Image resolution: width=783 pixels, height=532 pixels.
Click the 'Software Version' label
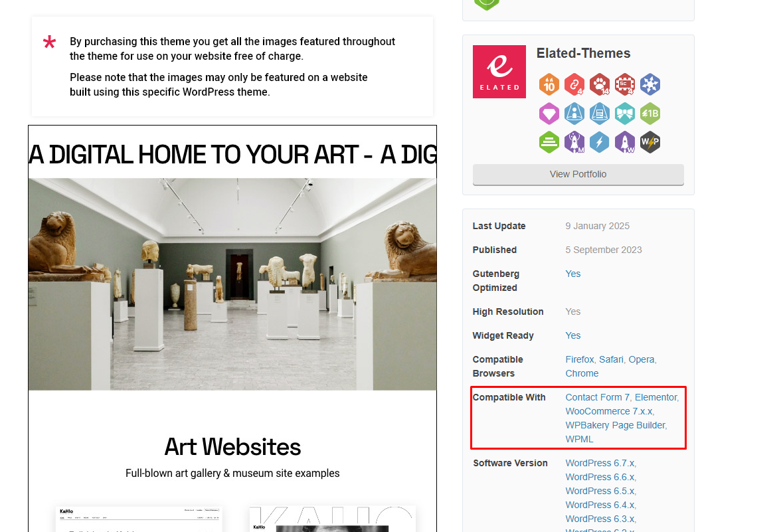(x=510, y=464)
